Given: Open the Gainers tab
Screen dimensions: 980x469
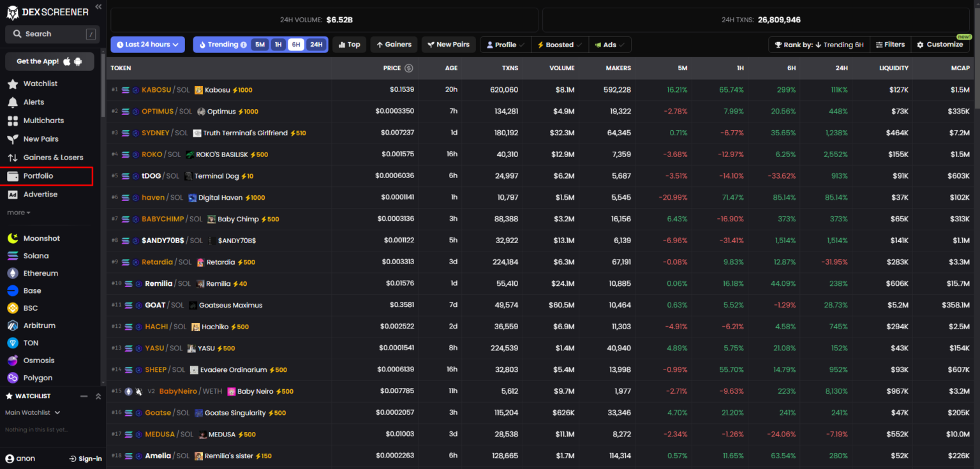Looking at the screenshot, I should (394, 45).
